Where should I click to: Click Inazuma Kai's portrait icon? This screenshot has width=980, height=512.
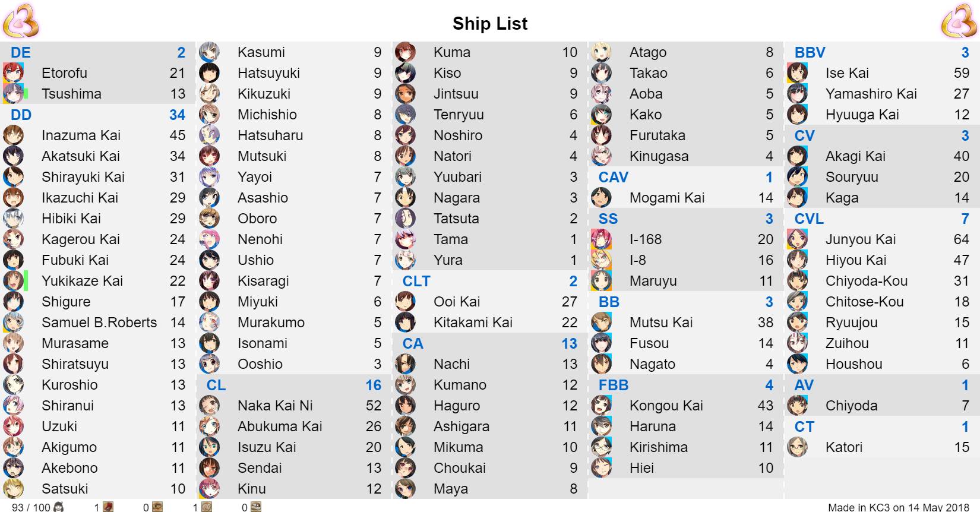[13, 135]
